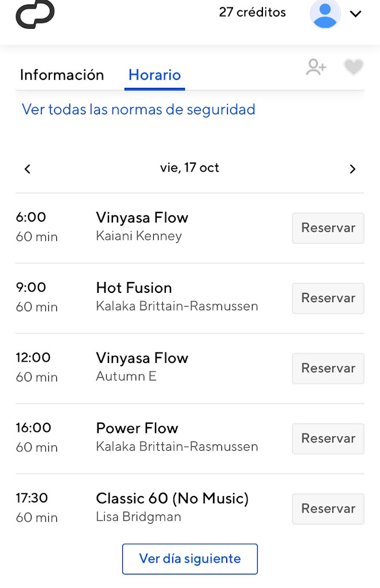Reserve the 17:30 Classic 60 class
This screenshot has width=380, height=588.
(x=328, y=508)
